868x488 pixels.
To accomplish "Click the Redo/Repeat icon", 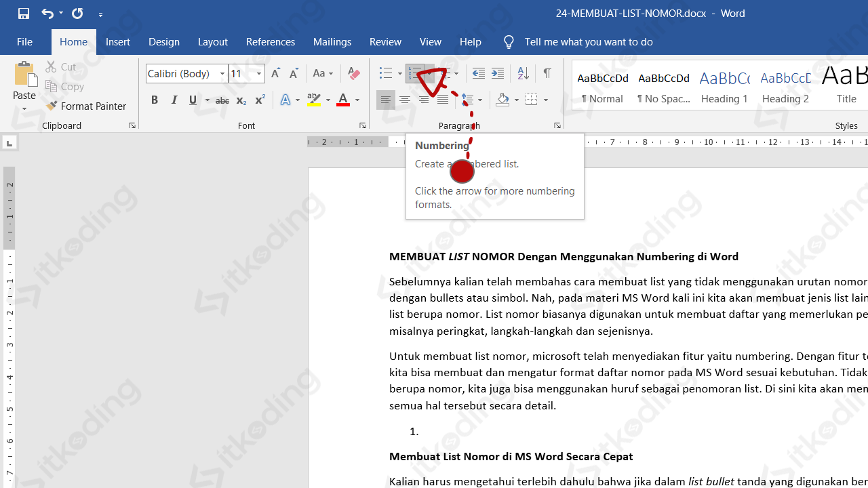I will click(77, 14).
